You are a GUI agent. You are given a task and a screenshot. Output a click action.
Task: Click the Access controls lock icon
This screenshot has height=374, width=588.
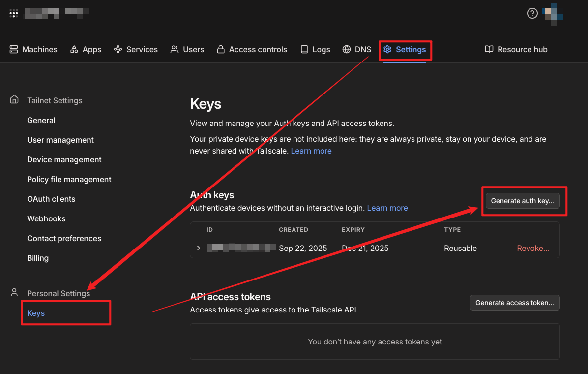(x=221, y=49)
